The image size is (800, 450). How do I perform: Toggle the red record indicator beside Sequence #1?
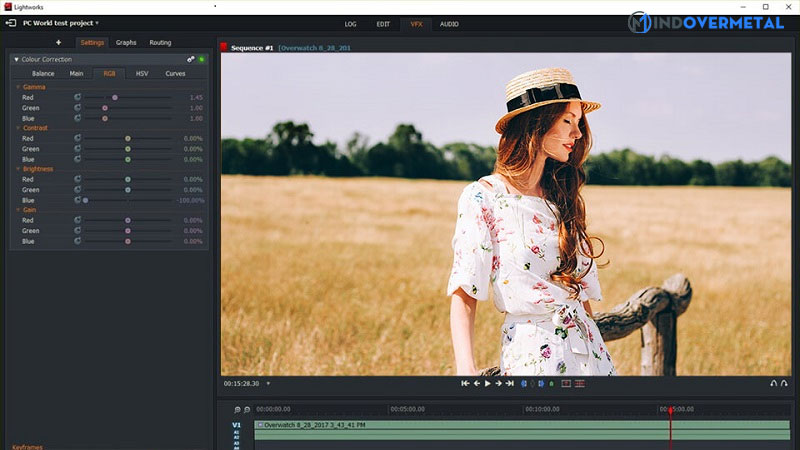point(223,47)
